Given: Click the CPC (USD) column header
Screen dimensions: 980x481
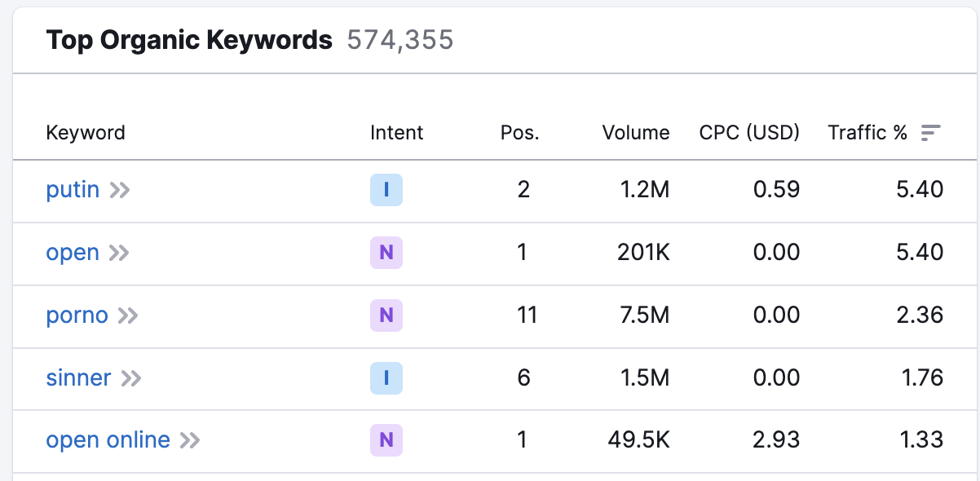Looking at the screenshot, I should 750,133.
